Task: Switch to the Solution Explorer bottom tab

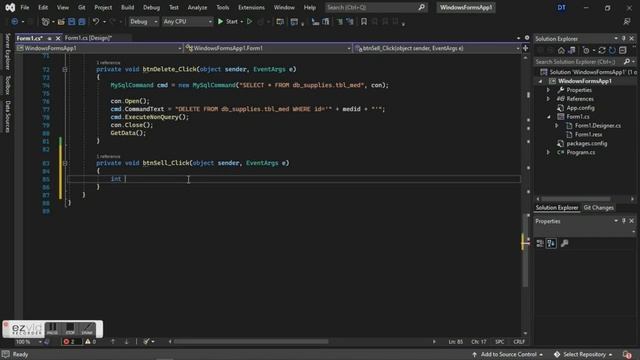Action: (x=557, y=208)
